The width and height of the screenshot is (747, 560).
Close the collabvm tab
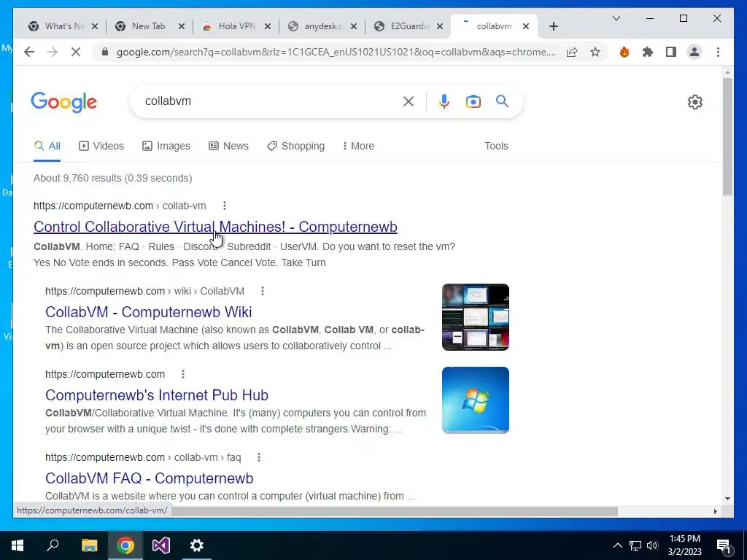click(526, 26)
